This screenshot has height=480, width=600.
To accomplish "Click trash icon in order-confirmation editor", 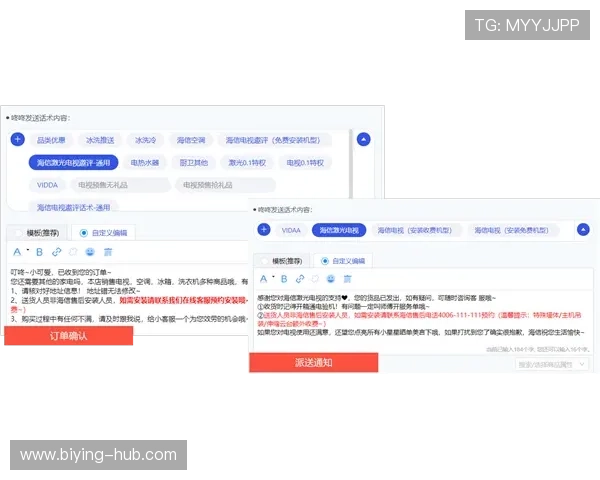I will [108, 252].
